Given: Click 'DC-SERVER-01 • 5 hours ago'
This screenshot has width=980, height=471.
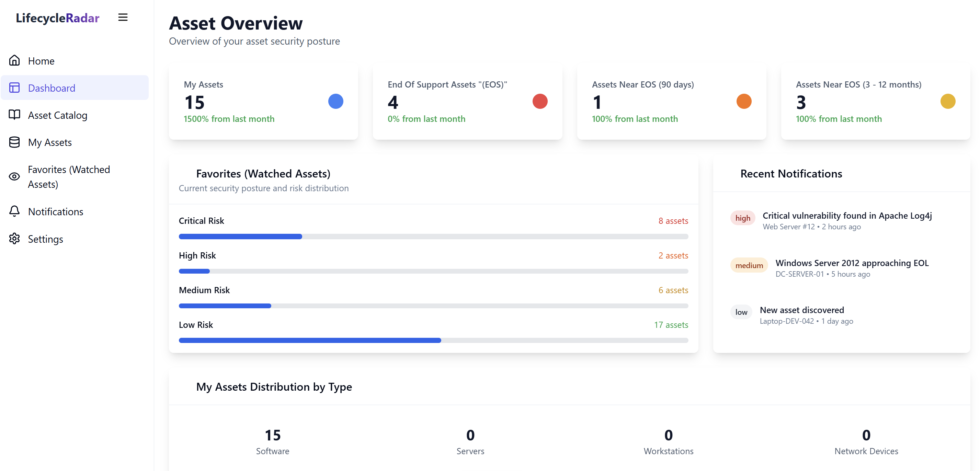Looking at the screenshot, I should [822, 274].
